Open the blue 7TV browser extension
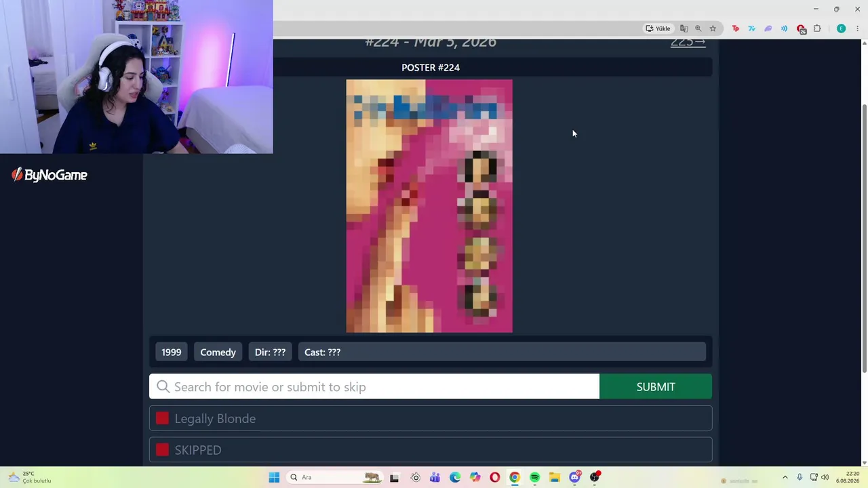Screen dimensions: 868x488 point(751,28)
